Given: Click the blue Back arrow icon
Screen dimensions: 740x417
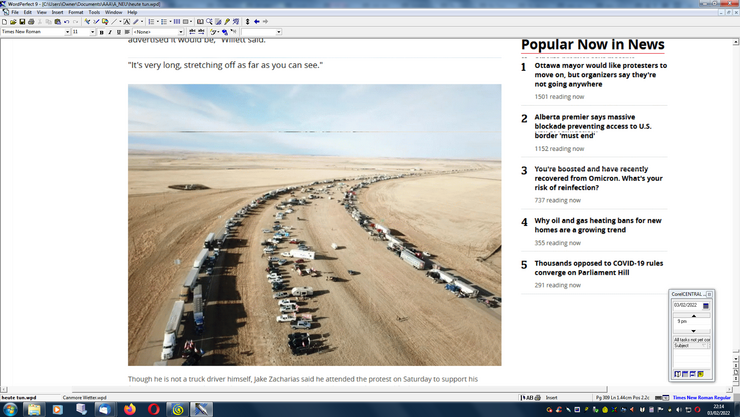Looking at the screenshot, I should click(x=256, y=22).
